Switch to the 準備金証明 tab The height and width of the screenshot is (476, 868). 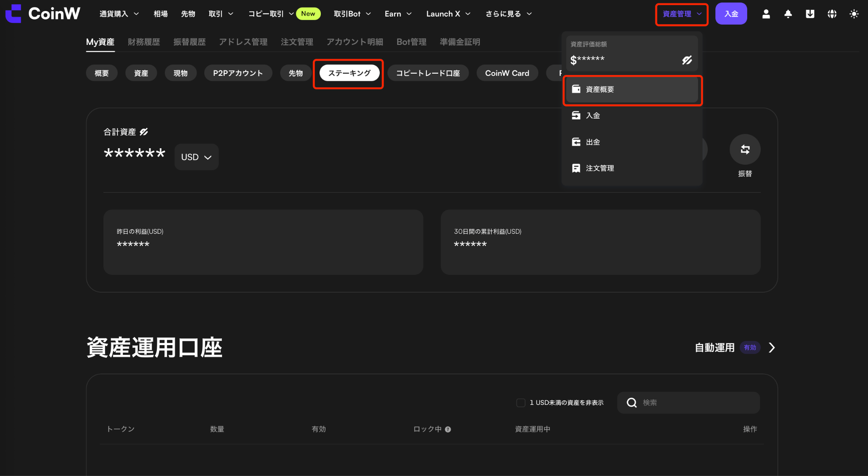[x=460, y=42]
